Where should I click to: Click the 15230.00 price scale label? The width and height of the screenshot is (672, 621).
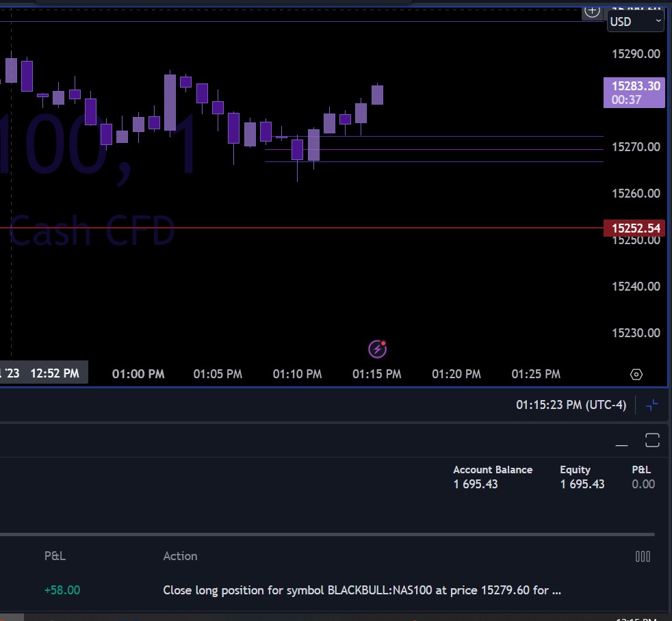point(636,333)
